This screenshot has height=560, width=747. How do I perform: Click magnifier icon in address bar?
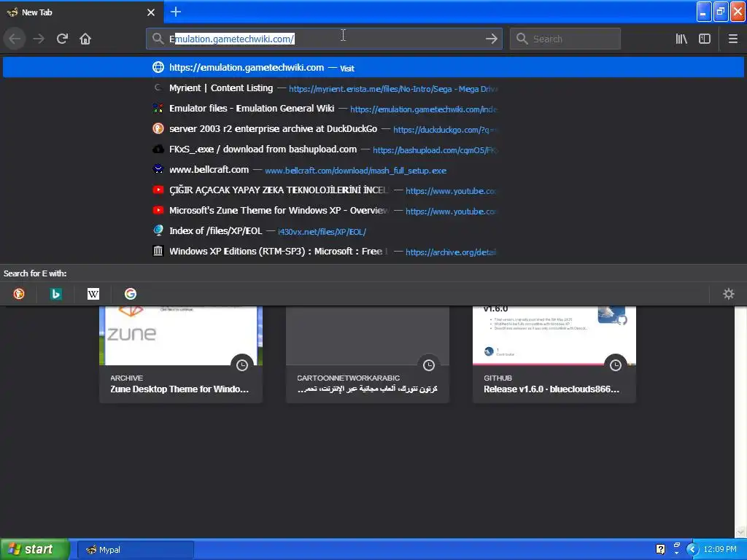(158, 39)
